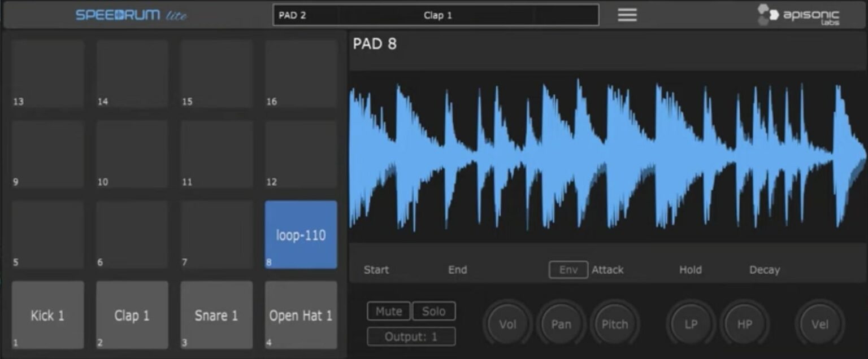Trigger the Open Hat 1 pad
The image size is (868, 359).
[301, 315]
